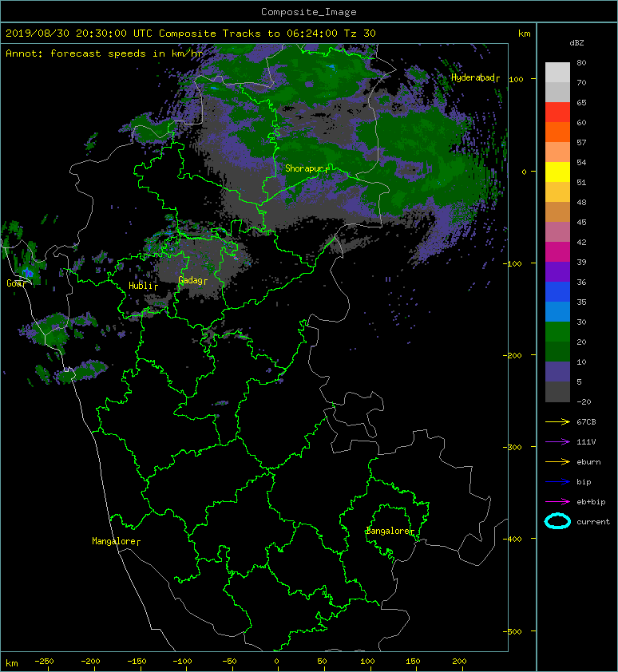Select the royal blue swatch in dBZ scale

click(557, 291)
